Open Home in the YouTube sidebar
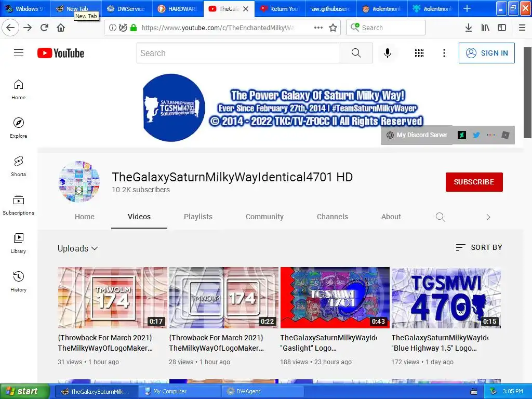Image resolution: width=532 pixels, height=399 pixels. [x=19, y=89]
